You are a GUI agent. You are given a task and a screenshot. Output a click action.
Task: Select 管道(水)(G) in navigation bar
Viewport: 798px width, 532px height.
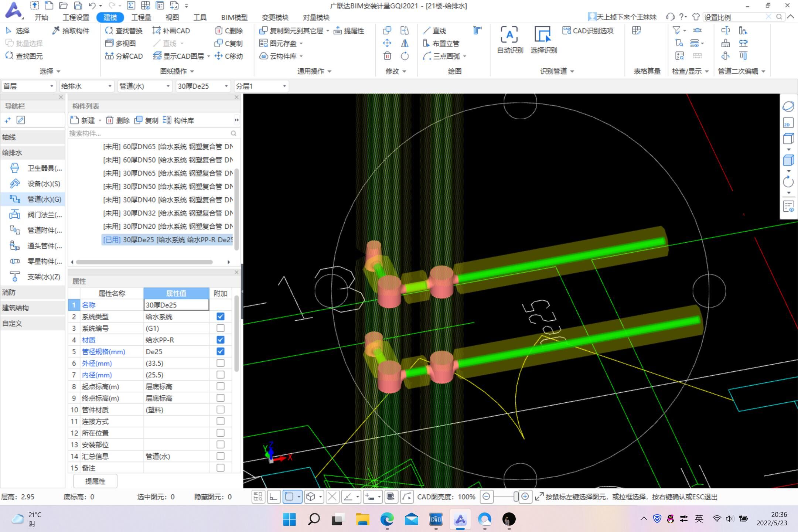tap(33, 199)
